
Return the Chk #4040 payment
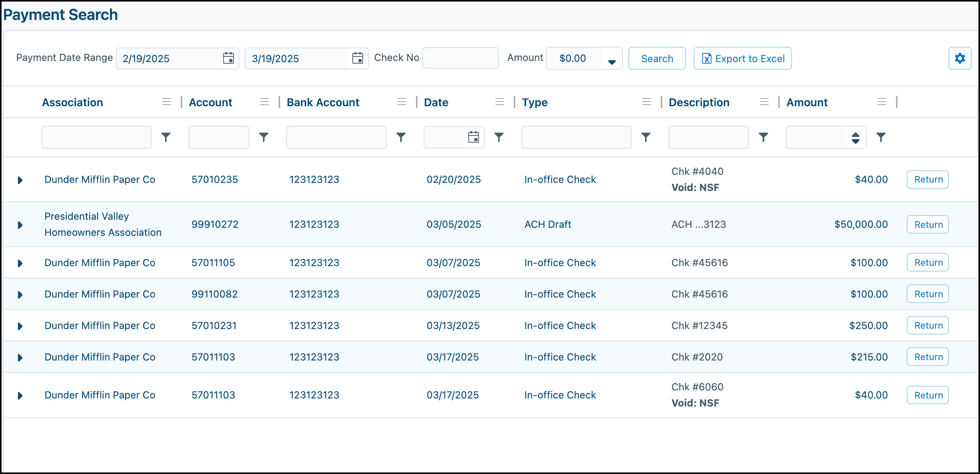point(927,179)
